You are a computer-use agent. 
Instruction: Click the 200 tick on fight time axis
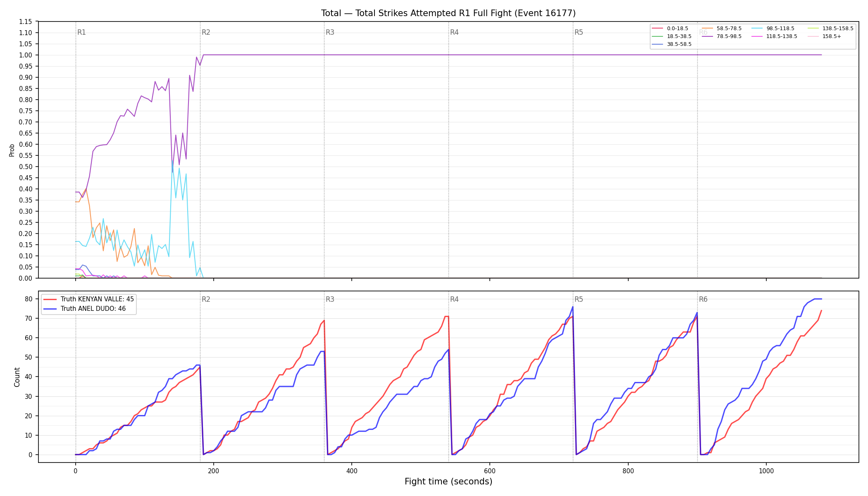tap(214, 471)
